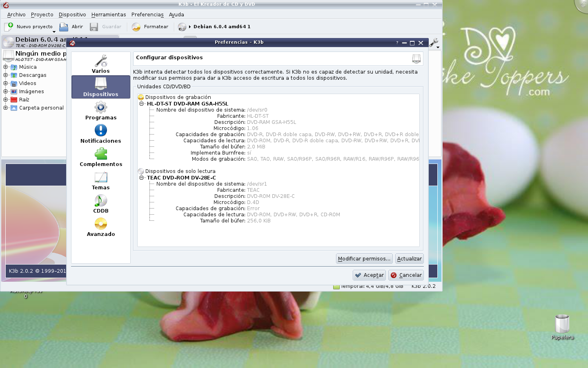This screenshot has height=368, width=588.
Task: Open the Preferencias menu
Action: [x=147, y=15]
